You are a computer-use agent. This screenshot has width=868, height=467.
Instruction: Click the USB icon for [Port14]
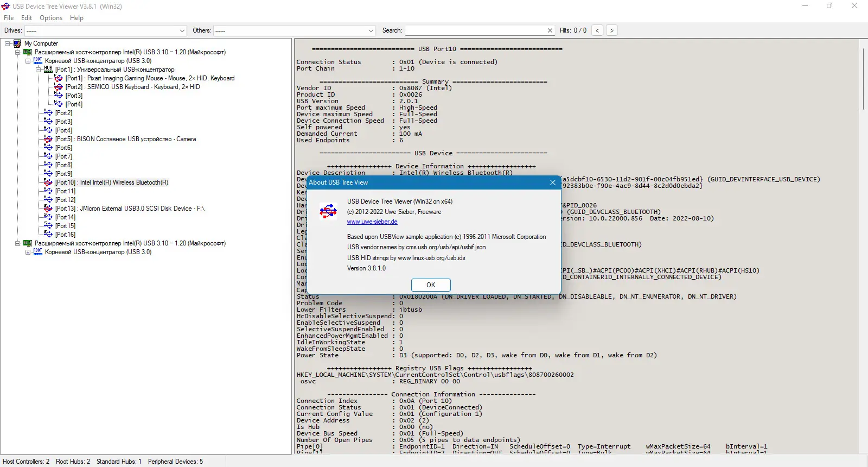48,217
